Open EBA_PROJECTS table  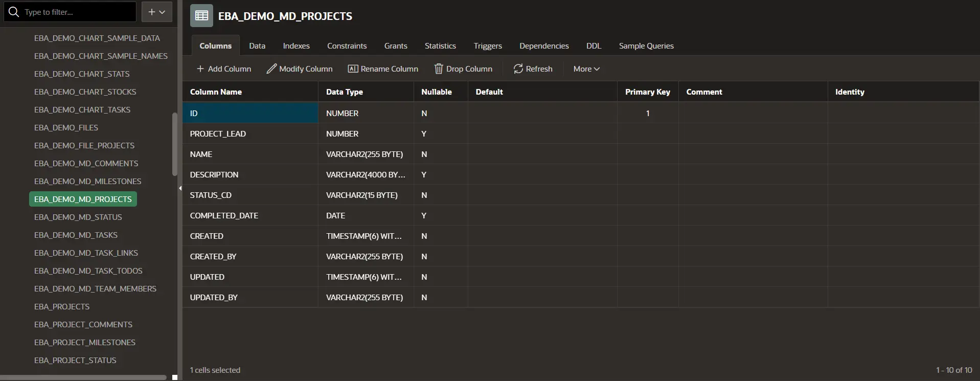62,306
